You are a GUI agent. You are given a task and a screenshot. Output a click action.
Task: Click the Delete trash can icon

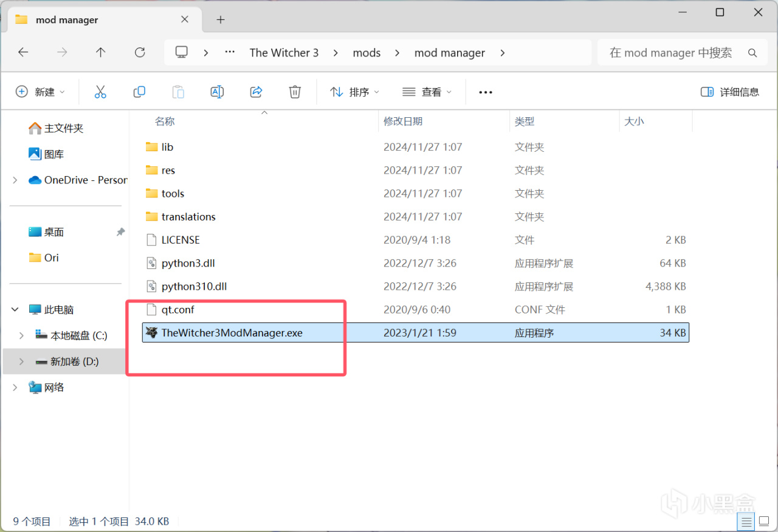(295, 92)
